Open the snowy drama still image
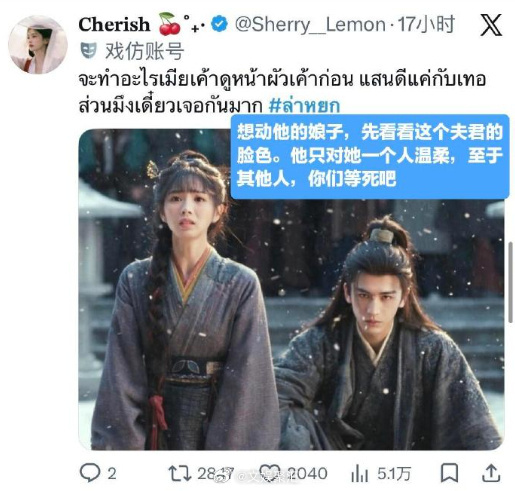The image size is (515, 491). click(x=291, y=289)
